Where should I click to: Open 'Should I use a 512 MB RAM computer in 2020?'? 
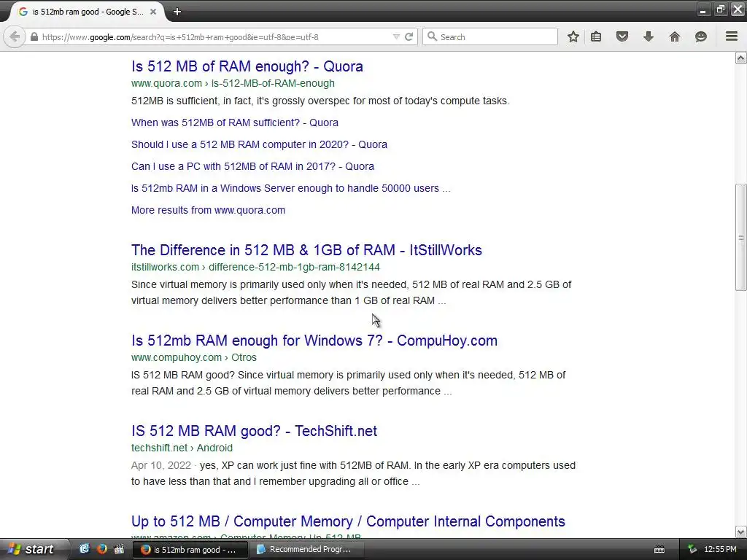point(259,144)
